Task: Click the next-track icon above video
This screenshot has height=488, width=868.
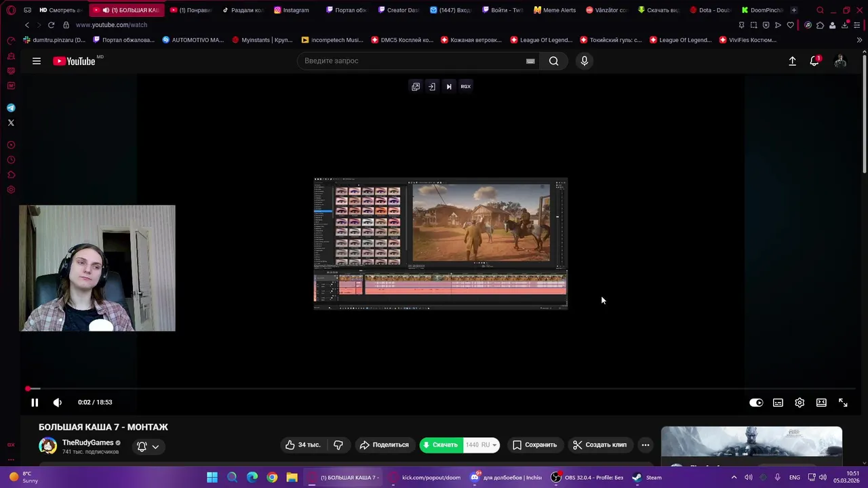Action: coord(449,86)
